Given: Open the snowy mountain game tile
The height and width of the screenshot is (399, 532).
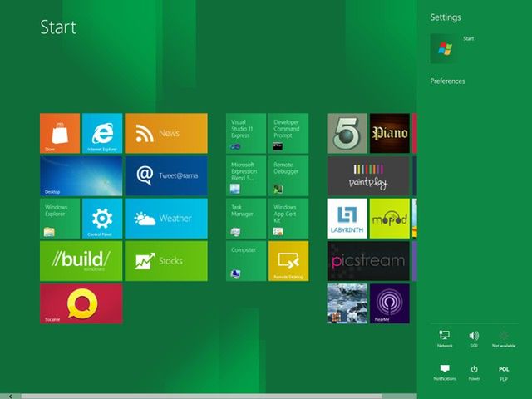Looking at the screenshot, I should coord(347,303).
